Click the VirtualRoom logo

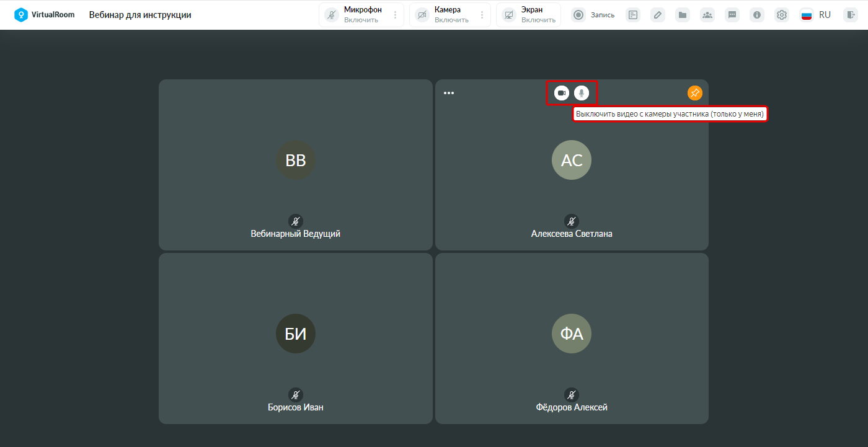coord(44,15)
